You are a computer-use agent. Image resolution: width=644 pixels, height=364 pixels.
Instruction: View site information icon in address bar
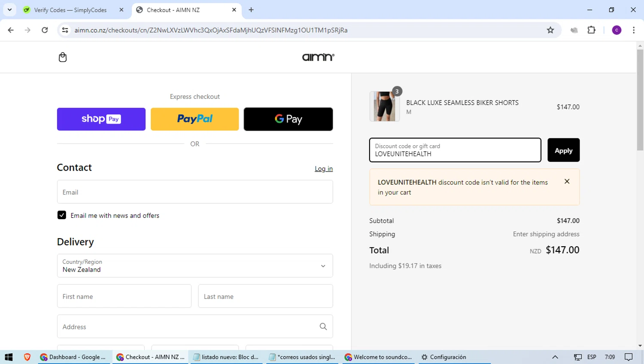pyautogui.click(x=65, y=30)
